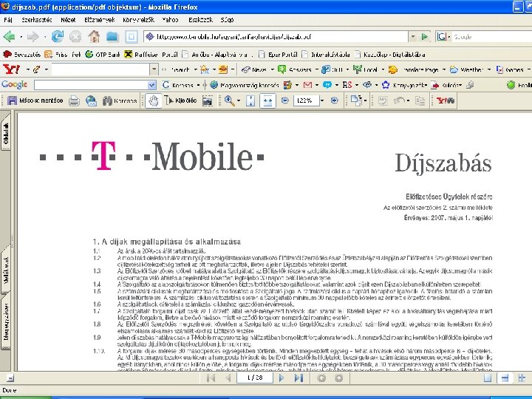This screenshot has width=532, height=399.
Task: Click the zoom in plus button
Action: pyautogui.click(x=335, y=100)
